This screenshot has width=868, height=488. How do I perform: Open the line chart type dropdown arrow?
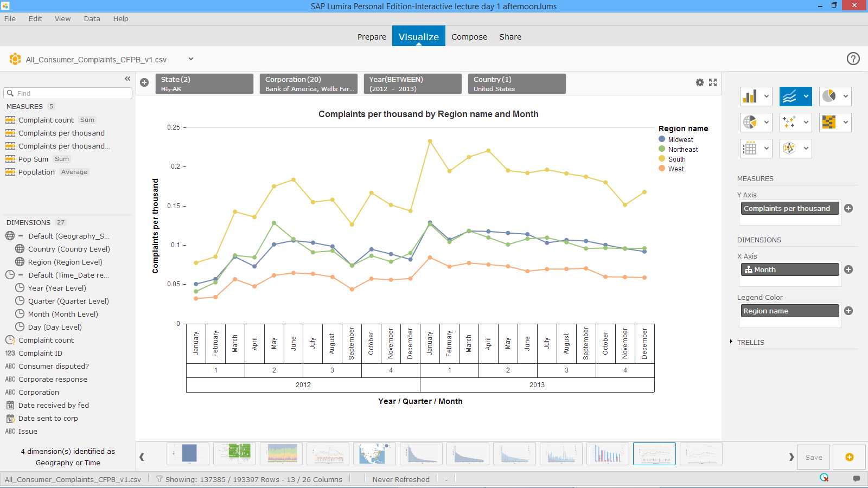(x=806, y=97)
